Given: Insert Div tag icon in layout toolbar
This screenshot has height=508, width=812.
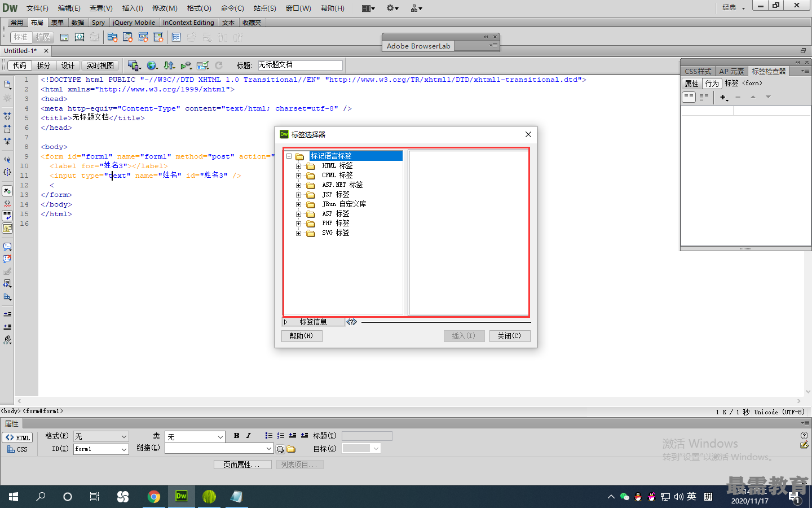Looking at the screenshot, I should click(64, 37).
